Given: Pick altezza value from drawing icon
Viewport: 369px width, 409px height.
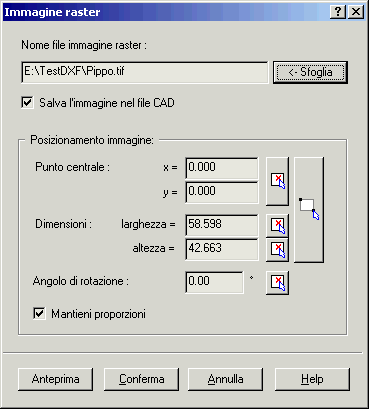Looking at the screenshot, I should pyautogui.click(x=277, y=250).
